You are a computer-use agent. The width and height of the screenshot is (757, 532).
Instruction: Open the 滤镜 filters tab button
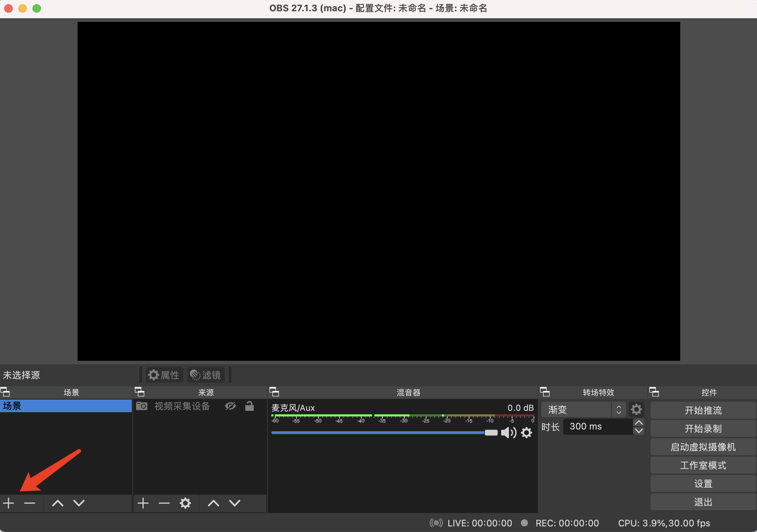tap(206, 375)
